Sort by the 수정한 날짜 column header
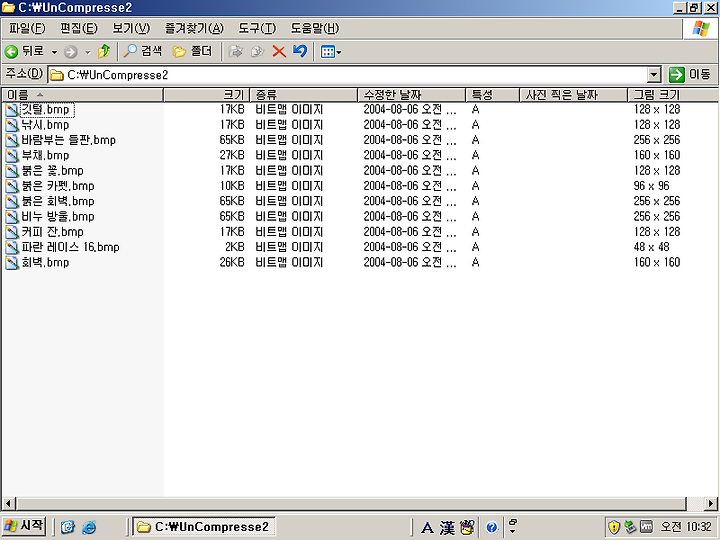Screen dimensions: 720x540 tap(411, 95)
